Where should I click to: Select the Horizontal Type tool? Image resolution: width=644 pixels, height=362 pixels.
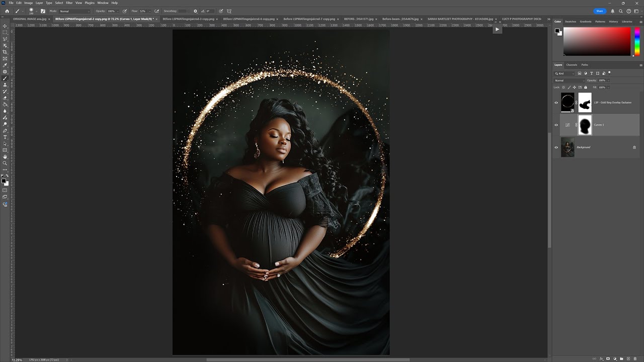click(x=5, y=137)
